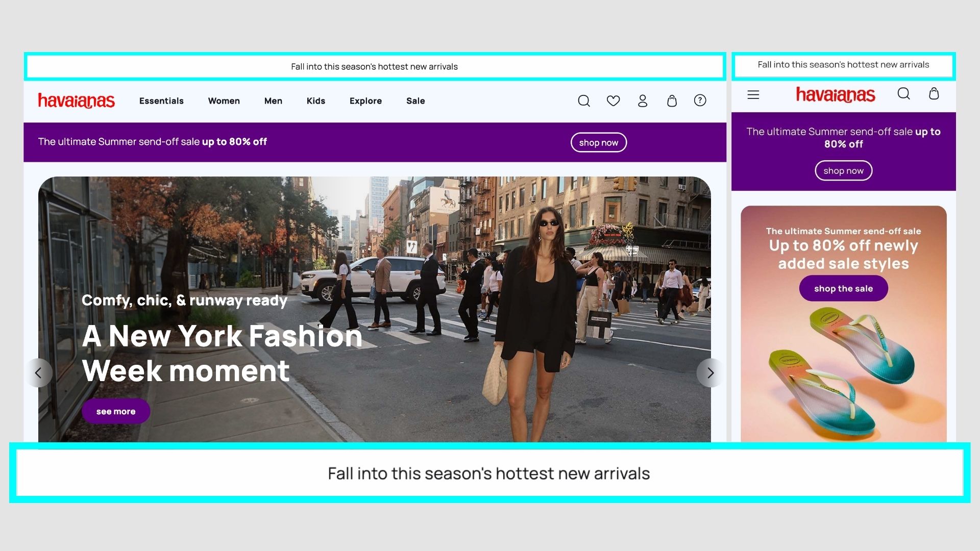Open the Men menu
The image size is (980, 551).
click(x=273, y=101)
